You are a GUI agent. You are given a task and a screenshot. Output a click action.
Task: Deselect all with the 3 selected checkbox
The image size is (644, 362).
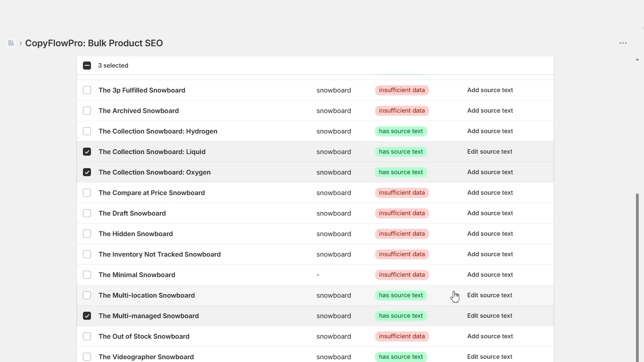[x=87, y=66]
